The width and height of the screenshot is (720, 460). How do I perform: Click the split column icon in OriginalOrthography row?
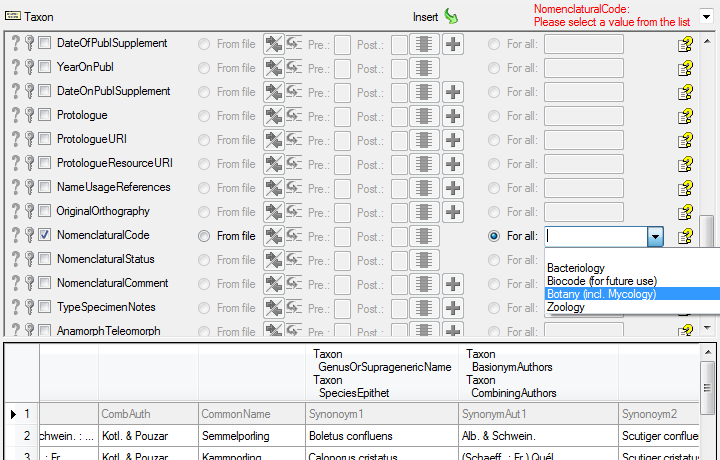424,212
